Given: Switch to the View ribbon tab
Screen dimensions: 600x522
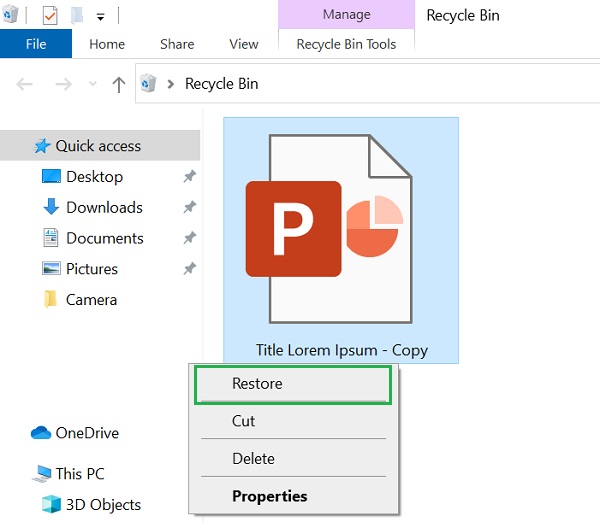Looking at the screenshot, I should click(244, 44).
